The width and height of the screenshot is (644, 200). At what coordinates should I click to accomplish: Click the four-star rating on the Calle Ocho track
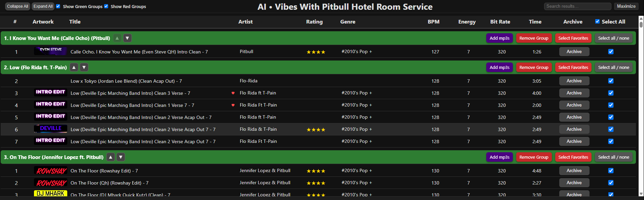click(x=316, y=52)
